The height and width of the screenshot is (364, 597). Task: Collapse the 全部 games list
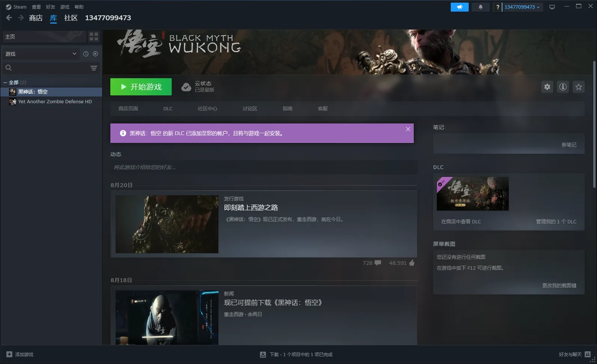point(5,83)
